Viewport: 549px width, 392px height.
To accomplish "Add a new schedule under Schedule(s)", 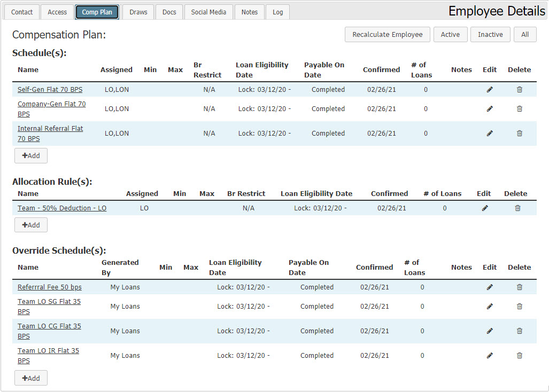I will point(31,155).
